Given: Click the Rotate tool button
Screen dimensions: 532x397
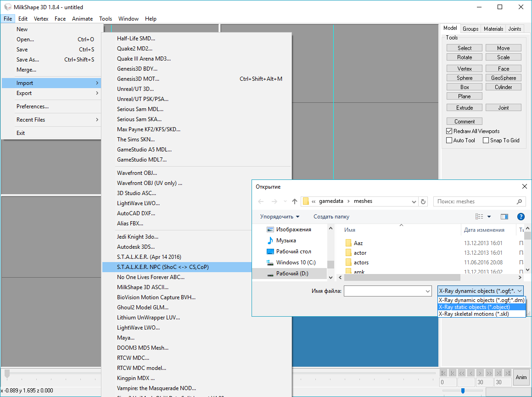Looking at the screenshot, I should (x=465, y=57).
